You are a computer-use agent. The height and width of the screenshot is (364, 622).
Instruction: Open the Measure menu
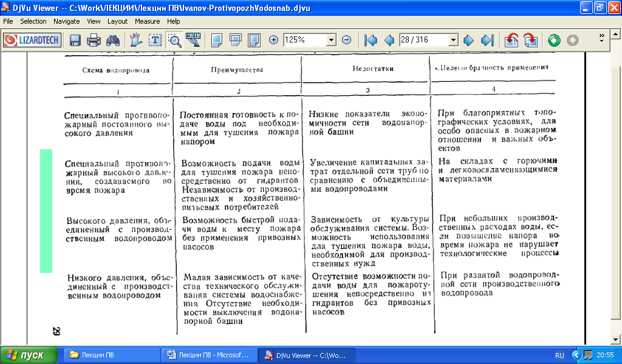pos(147,21)
